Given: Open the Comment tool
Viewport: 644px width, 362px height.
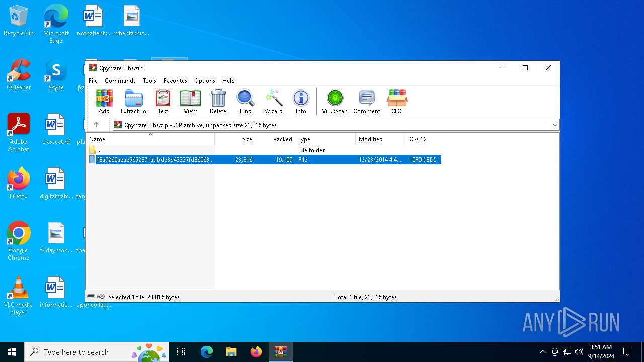Looking at the screenshot, I should [367, 102].
